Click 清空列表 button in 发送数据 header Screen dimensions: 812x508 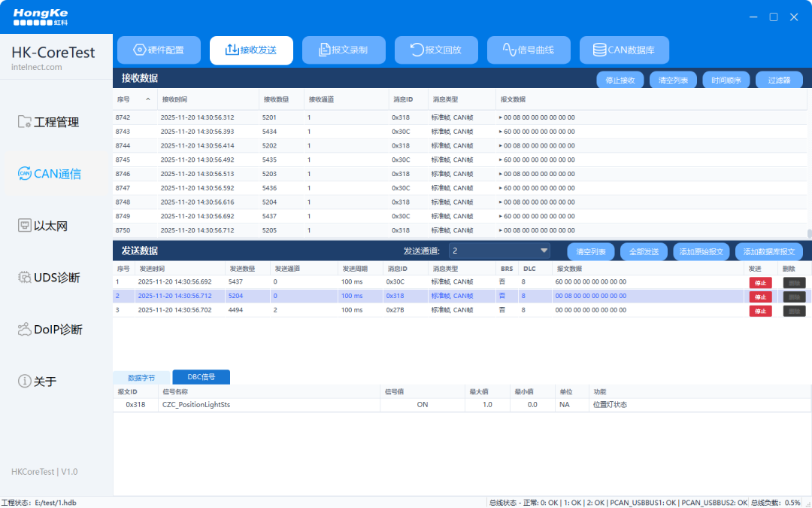pyautogui.click(x=591, y=252)
